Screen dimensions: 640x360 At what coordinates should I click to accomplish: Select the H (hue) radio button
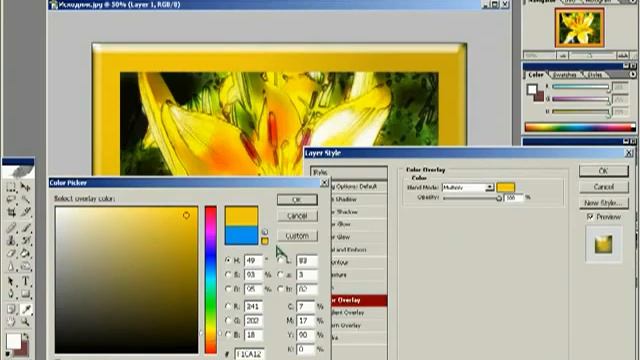coord(228,260)
